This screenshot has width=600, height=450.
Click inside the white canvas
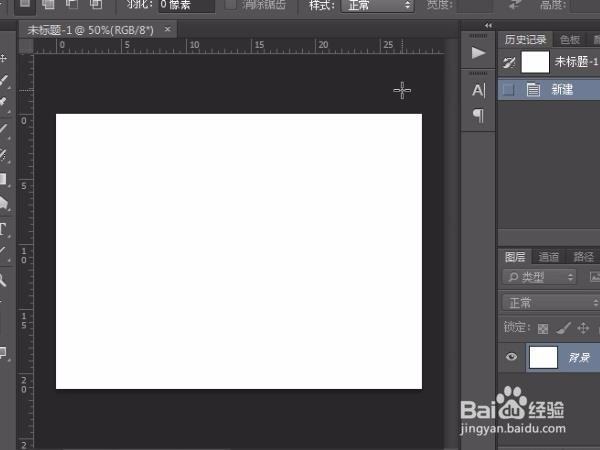click(x=239, y=251)
